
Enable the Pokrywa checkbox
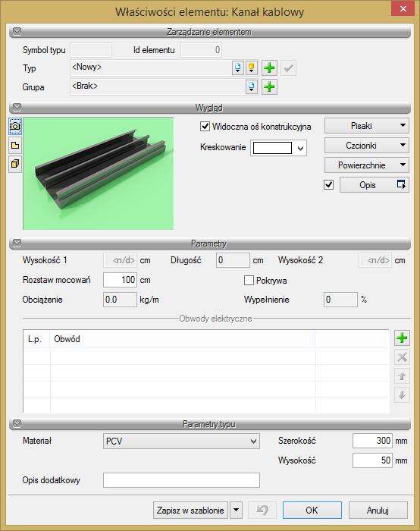coord(249,281)
